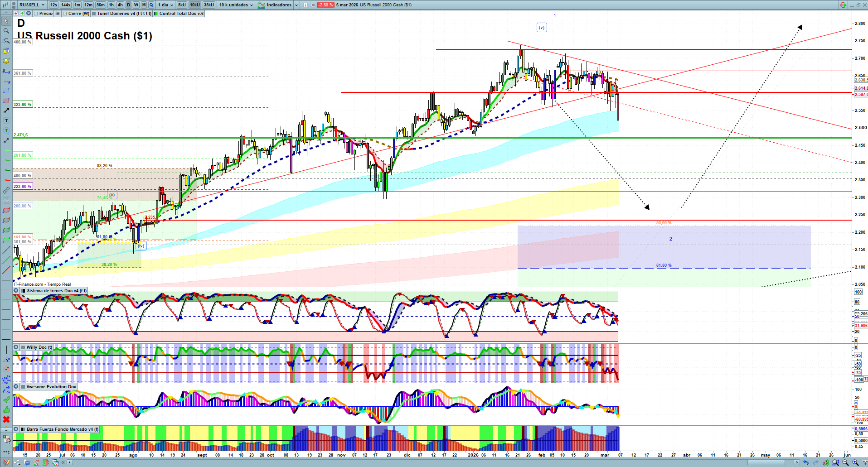Screen dimensions: 868x467
Task: Click the settings circle on Willy Doc panel
Action: [x=16, y=347]
